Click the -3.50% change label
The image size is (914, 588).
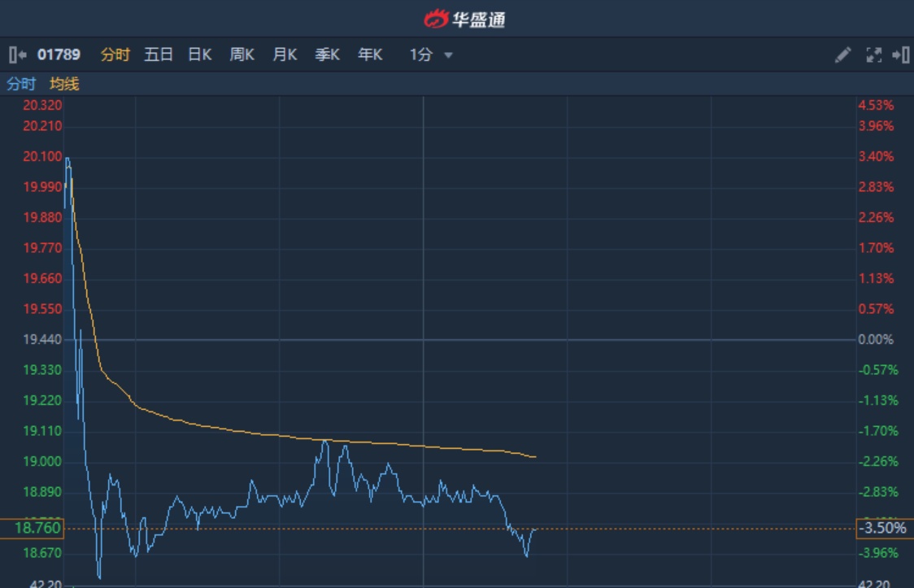[881, 529]
